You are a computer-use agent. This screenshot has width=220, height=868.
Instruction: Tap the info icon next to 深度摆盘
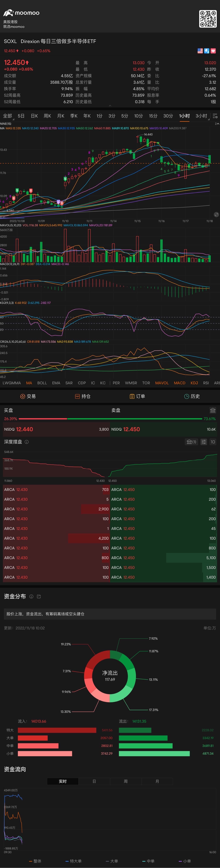coord(27,442)
